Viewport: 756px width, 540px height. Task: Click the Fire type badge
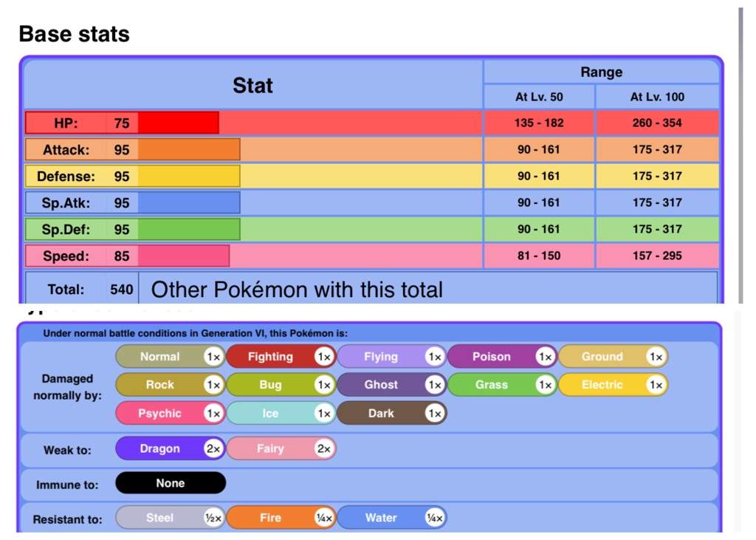click(270, 518)
